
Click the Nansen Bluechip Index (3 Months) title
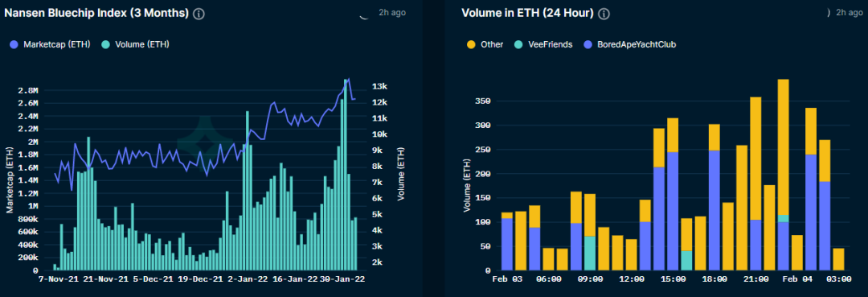(x=97, y=14)
